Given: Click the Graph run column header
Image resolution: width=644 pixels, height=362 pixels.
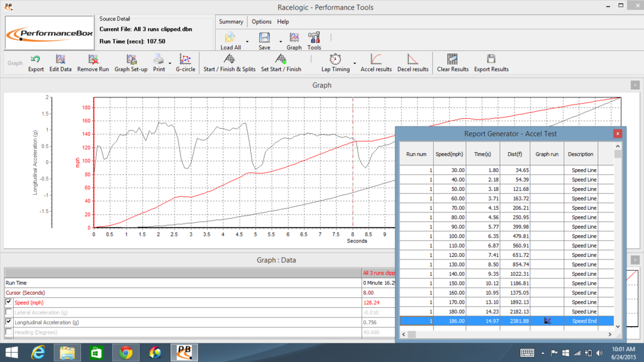Looking at the screenshot, I should tap(547, 154).
